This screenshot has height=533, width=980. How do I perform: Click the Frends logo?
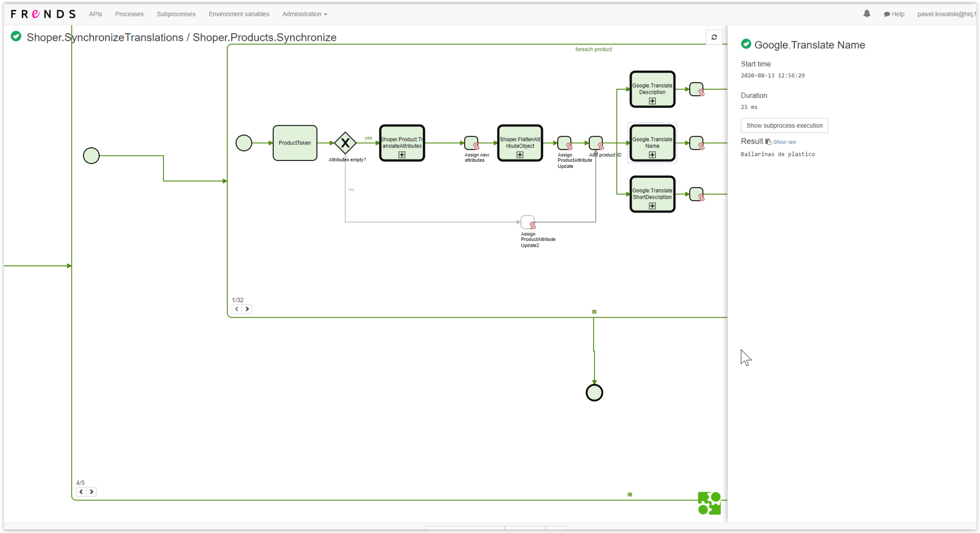click(43, 14)
